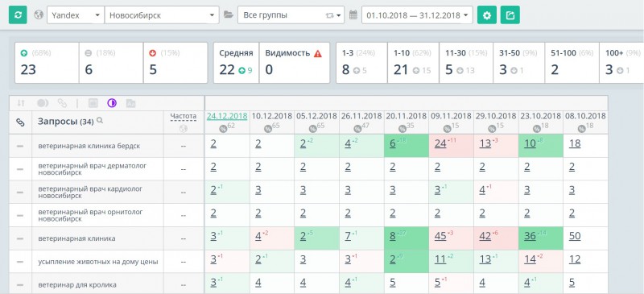Click the folder icon before groups selector
The height and width of the screenshot is (294, 644).
pyautogui.click(x=229, y=15)
